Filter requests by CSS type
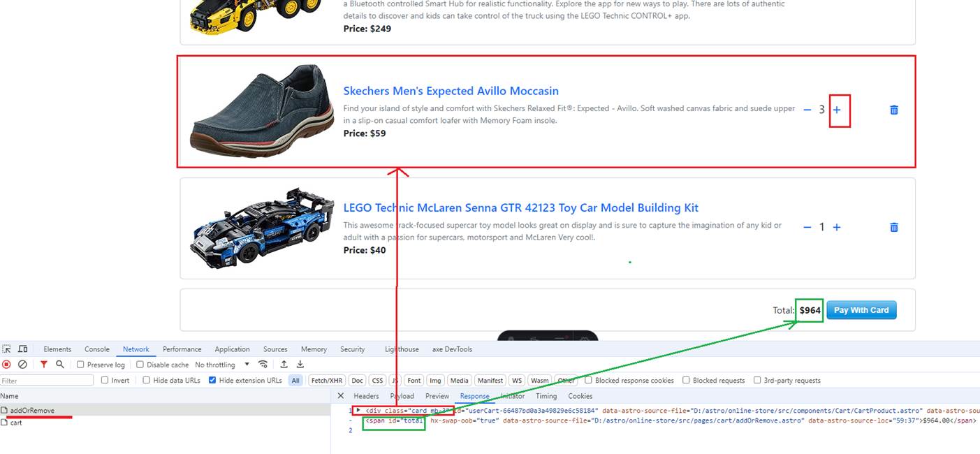This screenshot has width=980, height=454. 377,381
